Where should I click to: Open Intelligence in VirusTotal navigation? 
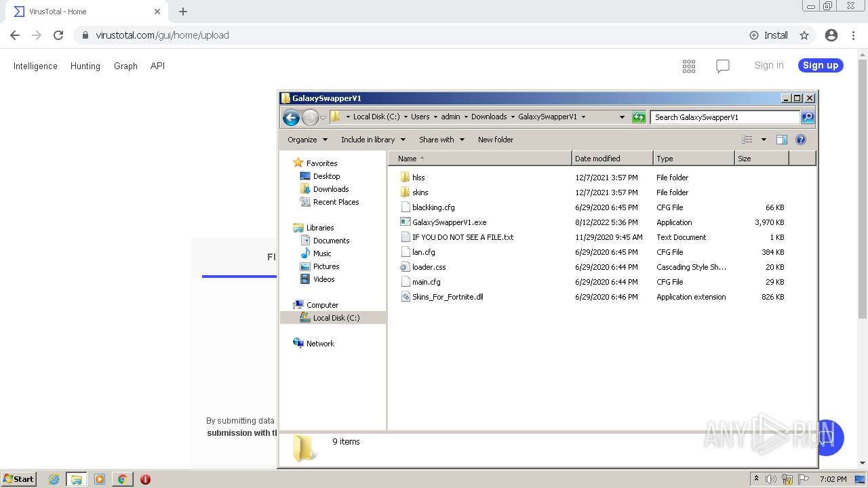click(35, 66)
